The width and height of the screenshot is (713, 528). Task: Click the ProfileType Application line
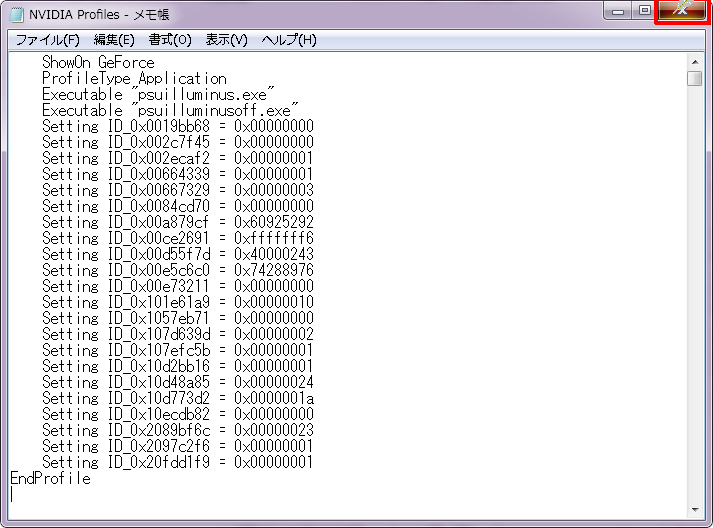(x=134, y=78)
